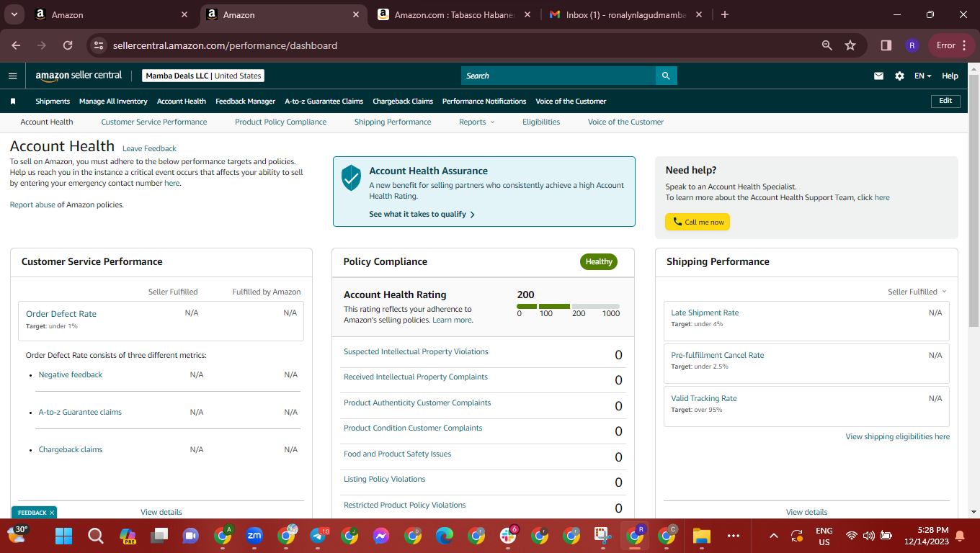980x553 pixels.
Task: Open Performance Notifications in favorites bar
Action: [x=484, y=102]
